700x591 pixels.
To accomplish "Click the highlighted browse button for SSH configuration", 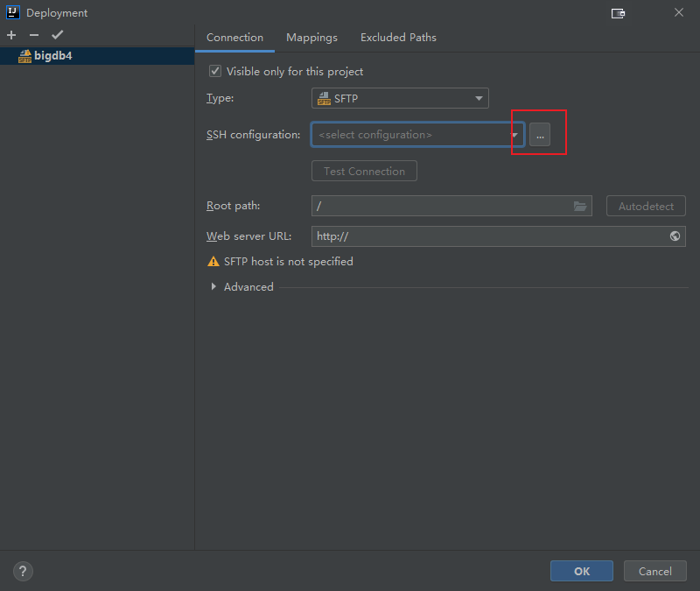I will (539, 134).
